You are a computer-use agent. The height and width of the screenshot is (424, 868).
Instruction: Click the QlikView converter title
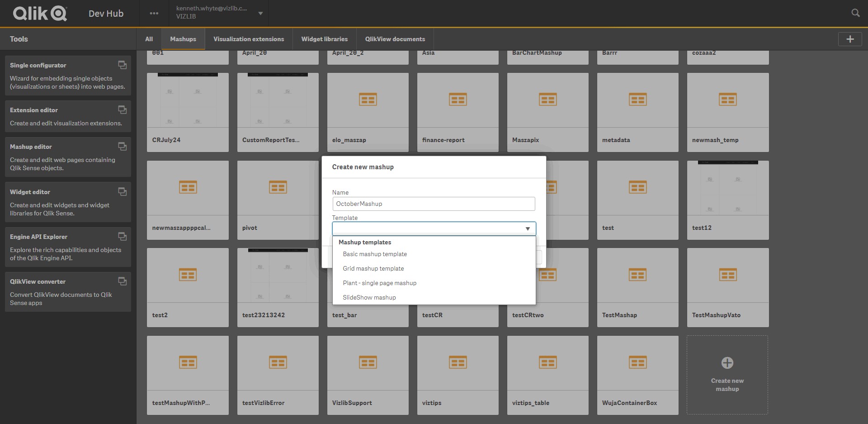click(38, 281)
